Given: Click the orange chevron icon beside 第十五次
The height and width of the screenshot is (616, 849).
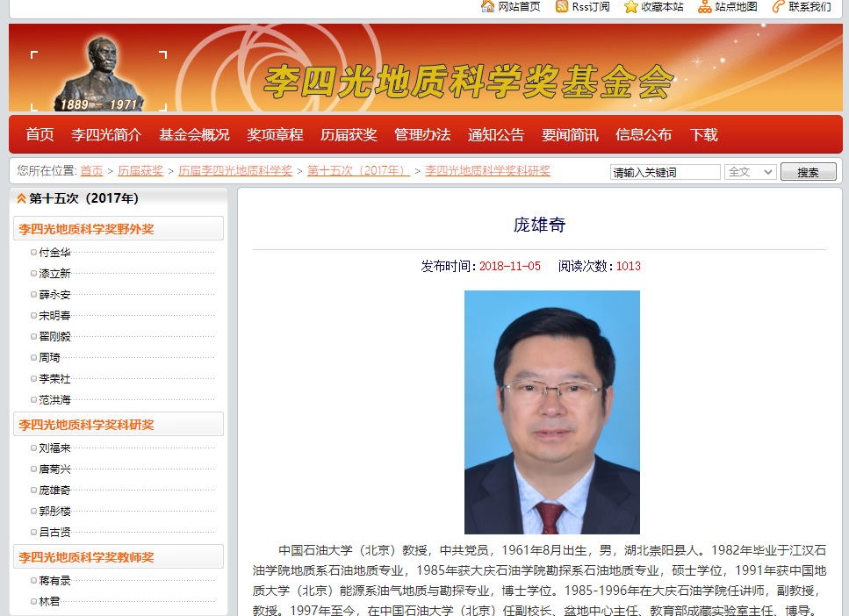Looking at the screenshot, I should [x=21, y=199].
